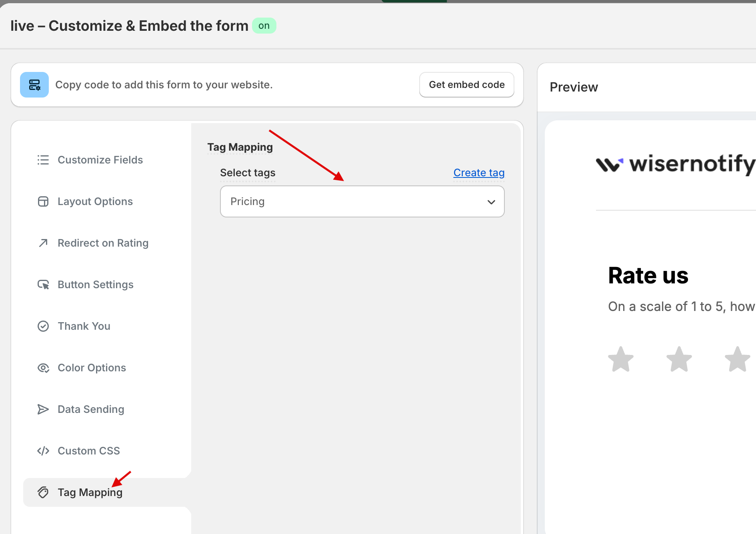Click the Color Options eye icon
The image size is (756, 534).
(x=43, y=368)
